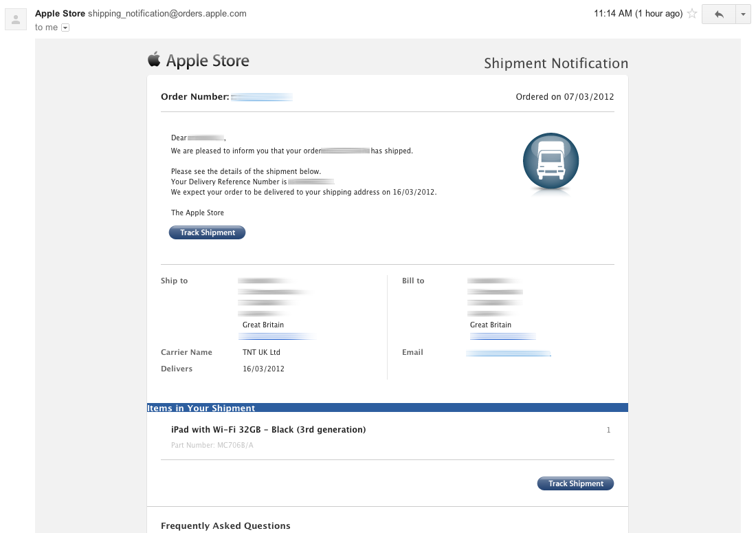Click 'Great Britain' under Bill to
The width and height of the screenshot is (756, 533).
(x=490, y=325)
